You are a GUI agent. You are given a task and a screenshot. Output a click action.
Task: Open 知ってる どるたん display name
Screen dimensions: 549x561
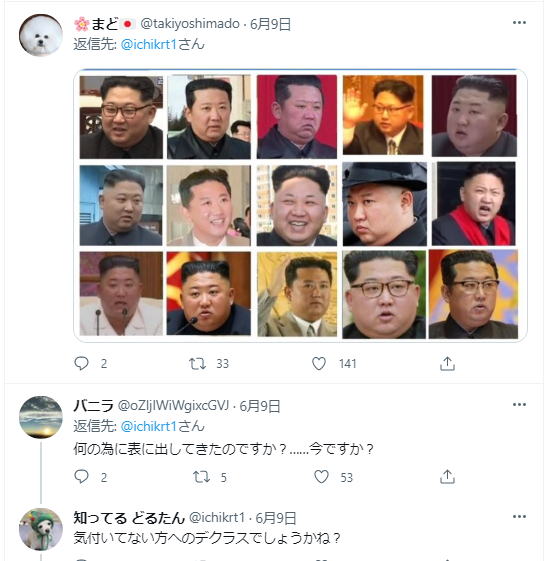point(129,518)
